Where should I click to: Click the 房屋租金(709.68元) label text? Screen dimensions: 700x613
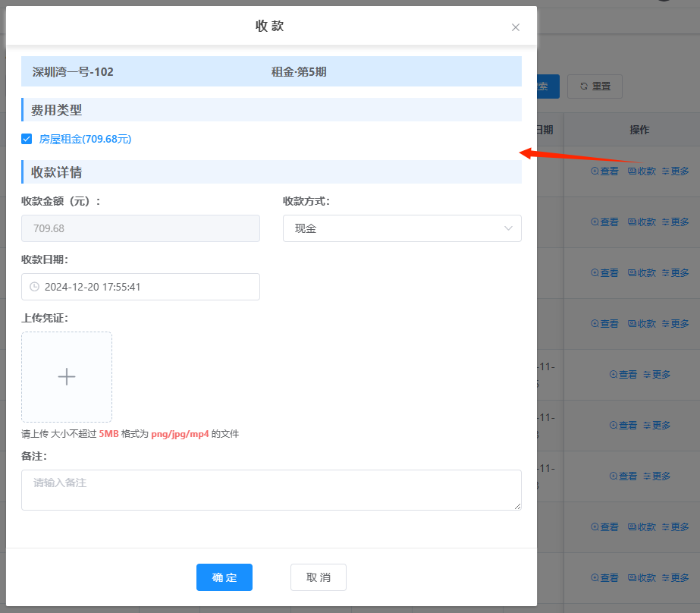pos(86,139)
